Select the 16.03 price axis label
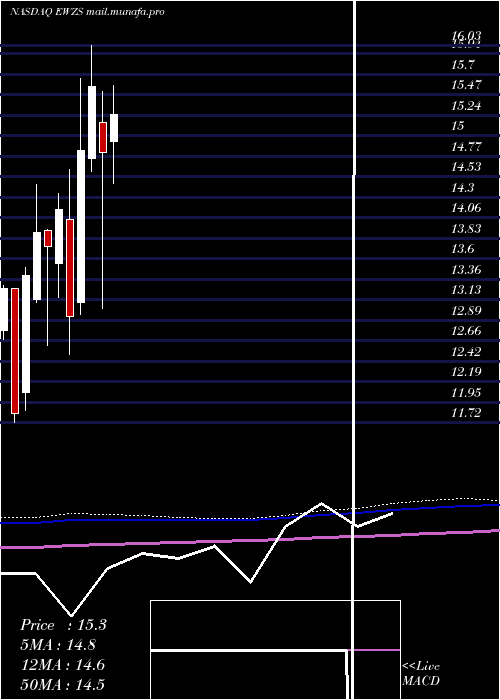The height and width of the screenshot is (700, 500). click(467, 37)
